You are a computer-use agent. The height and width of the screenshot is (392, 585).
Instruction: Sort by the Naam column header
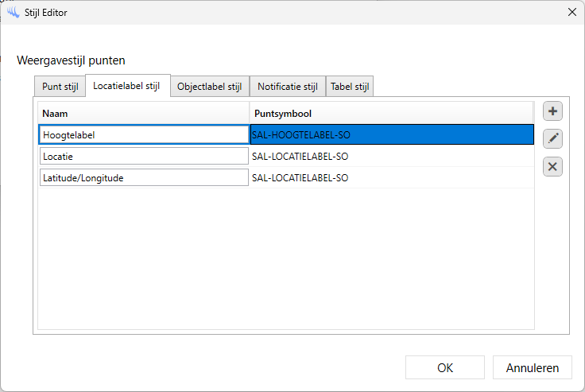point(144,113)
